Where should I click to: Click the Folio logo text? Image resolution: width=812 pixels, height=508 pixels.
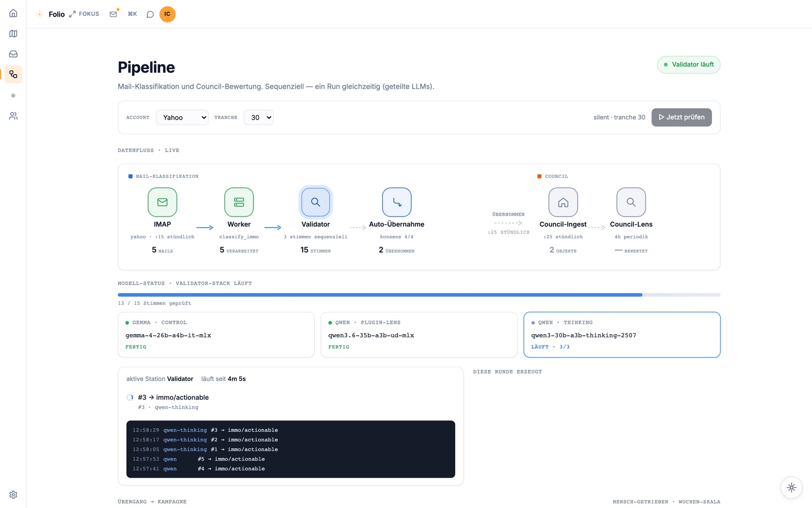56,14
